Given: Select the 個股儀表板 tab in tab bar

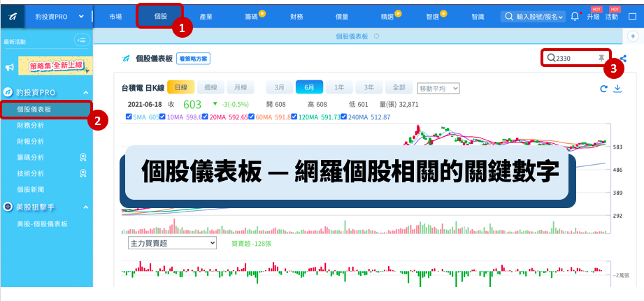Looking at the screenshot, I should click(352, 36).
